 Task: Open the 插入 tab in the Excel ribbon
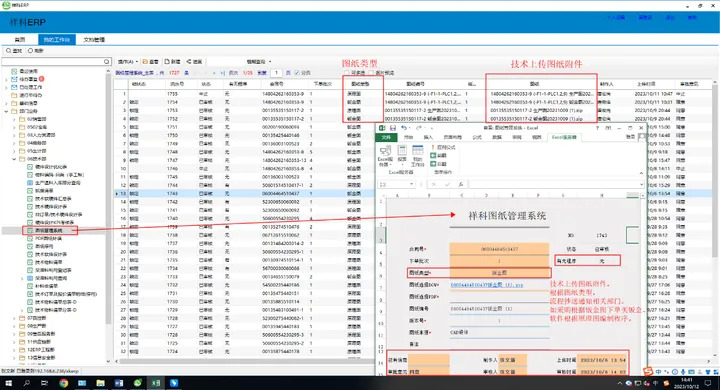pyautogui.click(x=428, y=137)
